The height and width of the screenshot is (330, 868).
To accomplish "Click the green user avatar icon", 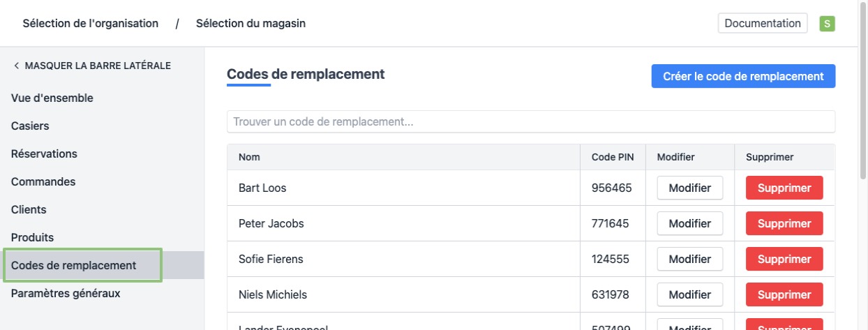I will pos(827,24).
